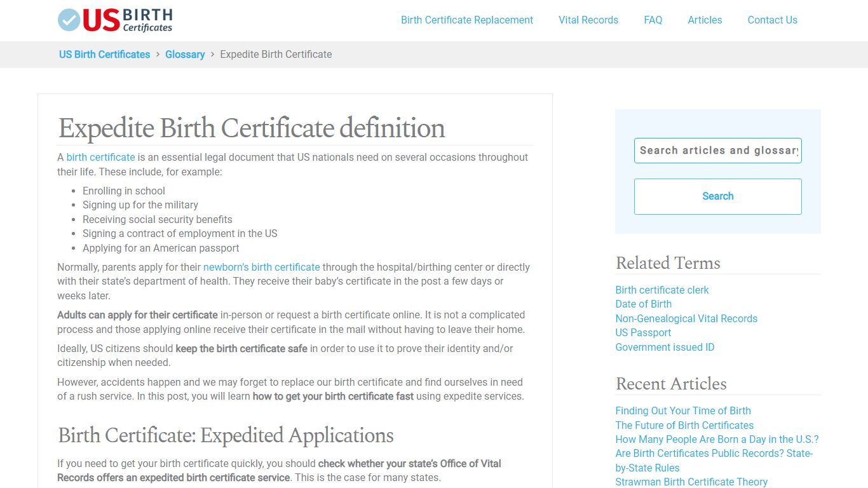This screenshot has width=868, height=488.
Task: Click bold 'how to get your birth certificate fast'
Action: pyautogui.click(x=333, y=396)
